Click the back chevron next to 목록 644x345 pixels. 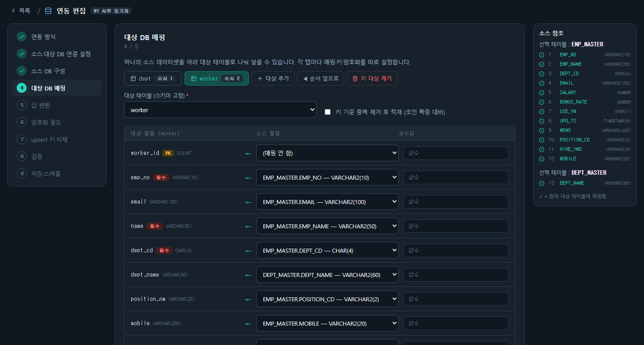pyautogui.click(x=13, y=10)
